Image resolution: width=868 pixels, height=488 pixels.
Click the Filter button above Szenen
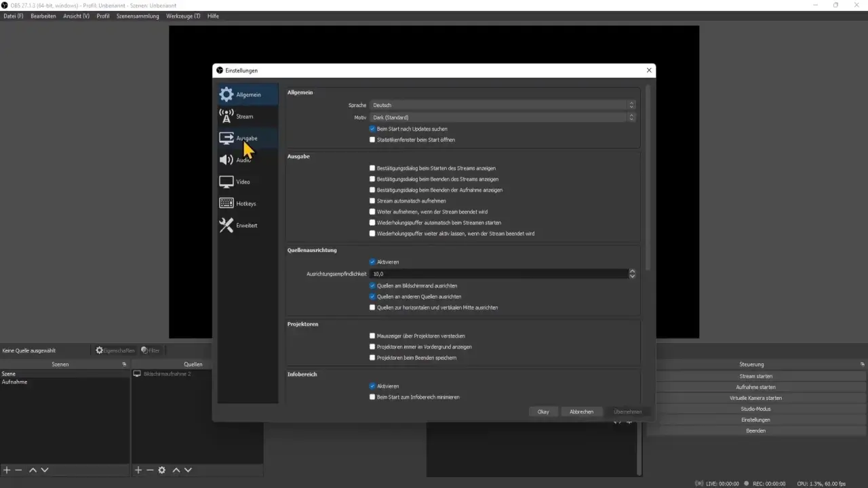pos(151,350)
